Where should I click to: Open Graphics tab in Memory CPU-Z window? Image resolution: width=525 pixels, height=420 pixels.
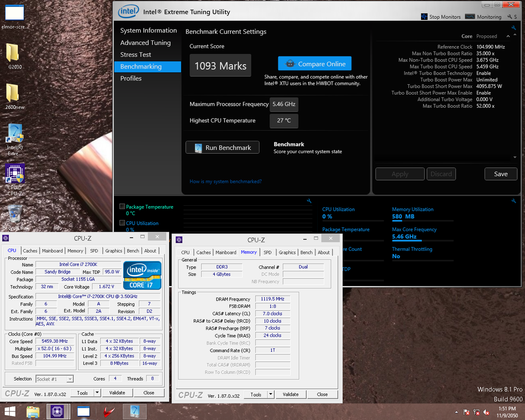coord(287,252)
